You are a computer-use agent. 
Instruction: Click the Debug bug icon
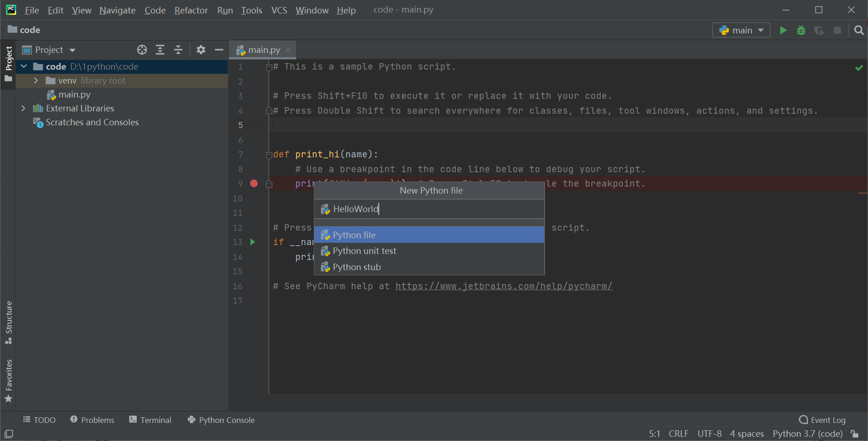pyautogui.click(x=801, y=30)
